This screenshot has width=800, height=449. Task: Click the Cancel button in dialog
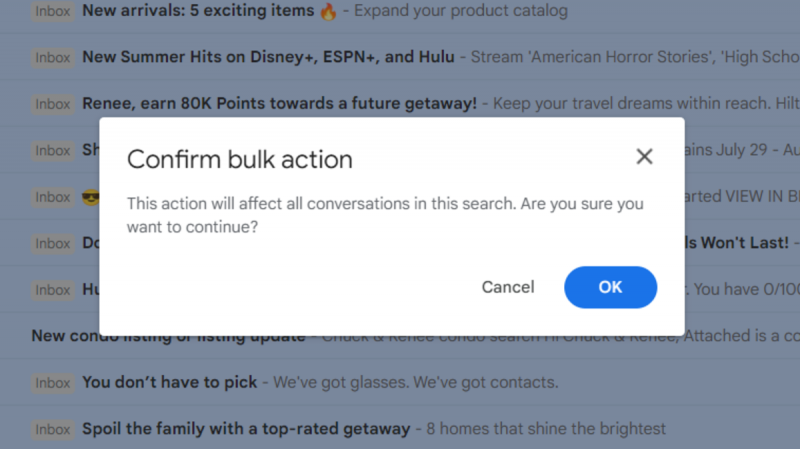coord(508,287)
